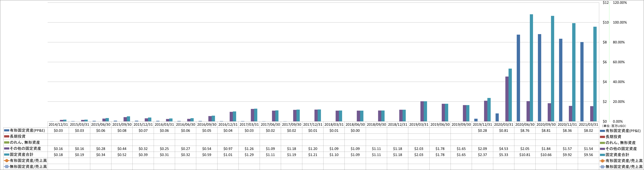Click the orange 有形固定資産/売上高 marker in right legend
Image resolution: width=644 pixels, height=170 pixels.
pos(602,161)
